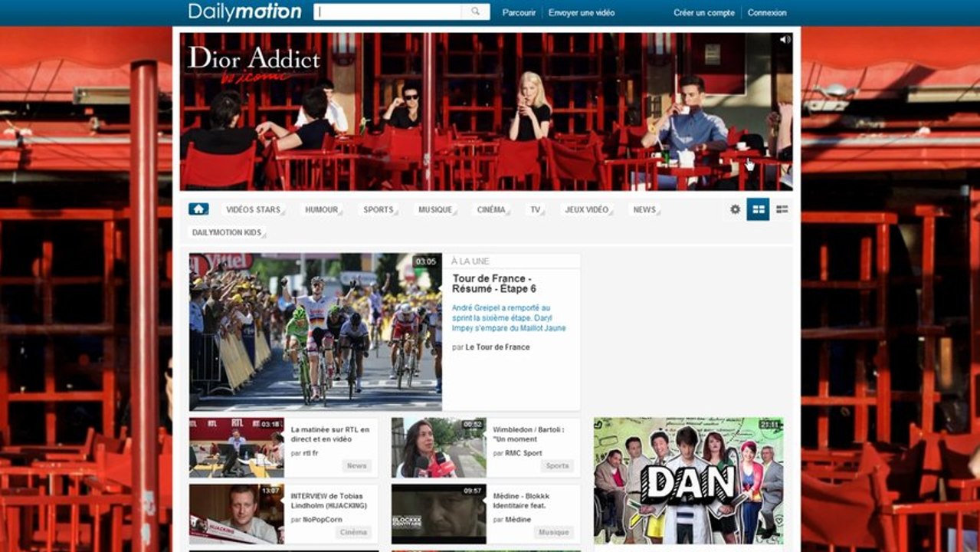Viewport: 980px width, 552px height.
Task: Click the Dior Addict banner ad
Action: click(486, 111)
